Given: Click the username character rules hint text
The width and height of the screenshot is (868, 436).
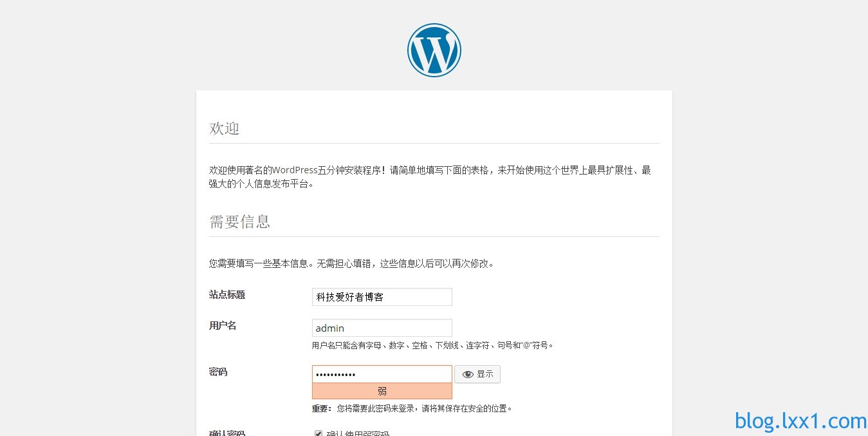Looking at the screenshot, I should coord(433,345).
